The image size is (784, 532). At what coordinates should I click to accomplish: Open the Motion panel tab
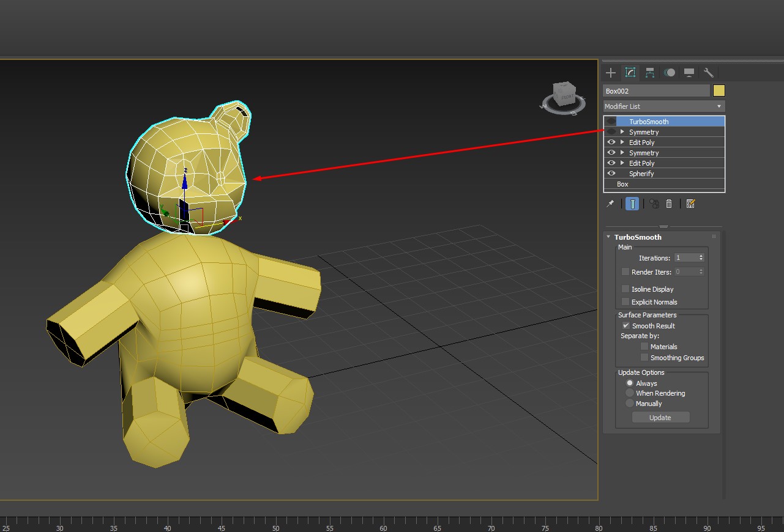click(x=670, y=73)
